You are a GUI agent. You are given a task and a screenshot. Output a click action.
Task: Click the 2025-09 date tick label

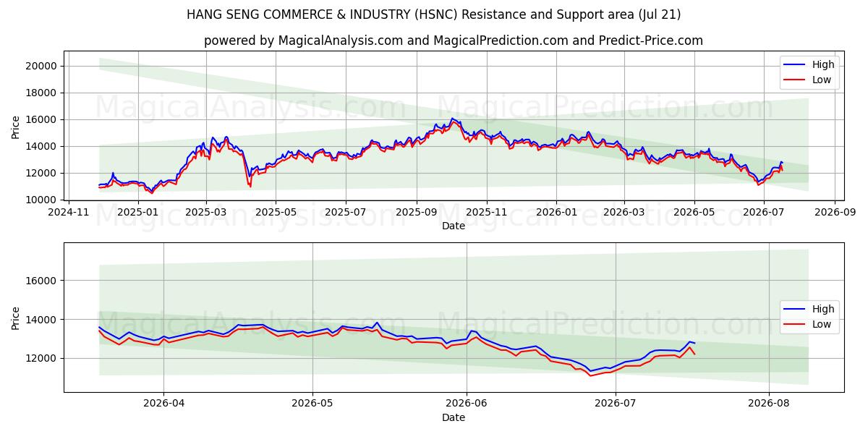(416, 213)
